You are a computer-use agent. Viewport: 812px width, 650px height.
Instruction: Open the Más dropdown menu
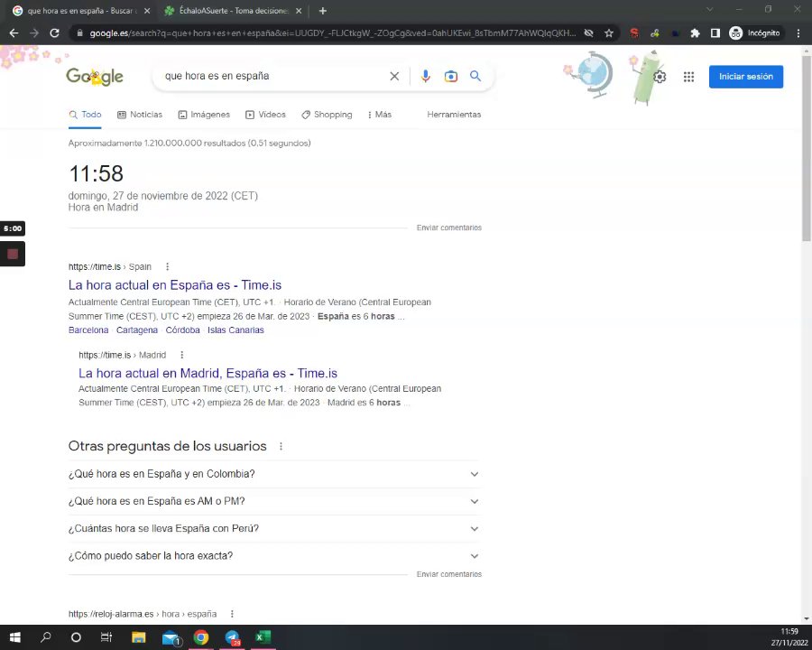point(380,115)
